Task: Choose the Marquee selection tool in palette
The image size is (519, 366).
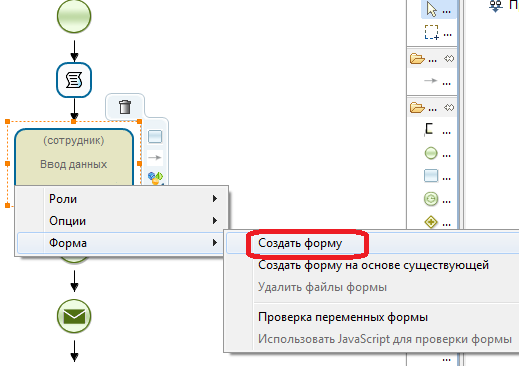Action: pyautogui.click(x=432, y=32)
